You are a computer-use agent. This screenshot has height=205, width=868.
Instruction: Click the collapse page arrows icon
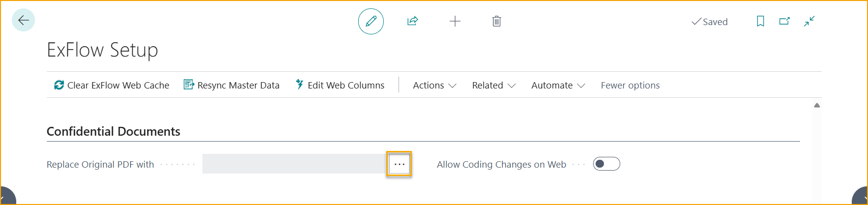(x=809, y=21)
